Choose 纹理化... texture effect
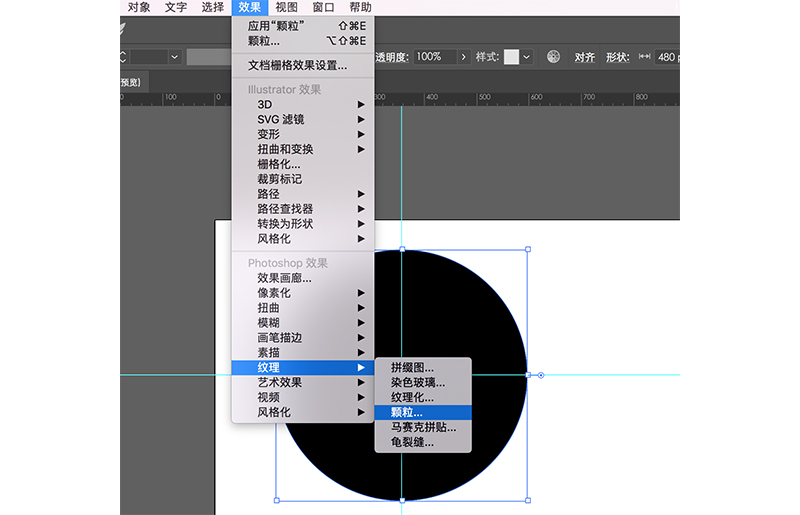Screen dimensions: 800x515 (x=423, y=397)
